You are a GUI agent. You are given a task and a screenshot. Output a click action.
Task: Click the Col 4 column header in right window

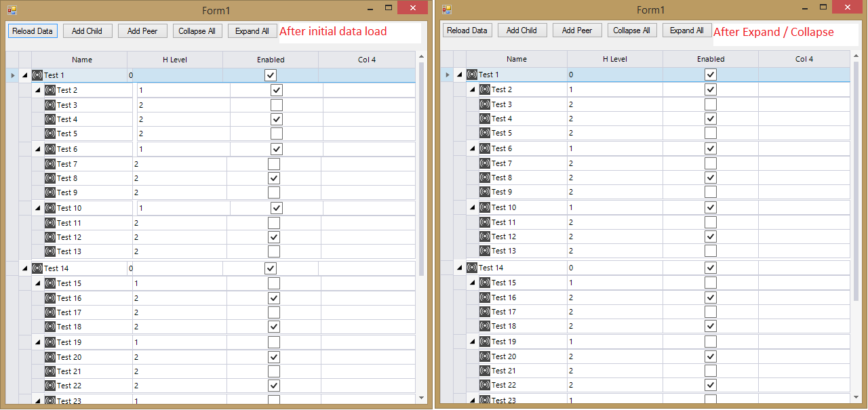(x=804, y=59)
